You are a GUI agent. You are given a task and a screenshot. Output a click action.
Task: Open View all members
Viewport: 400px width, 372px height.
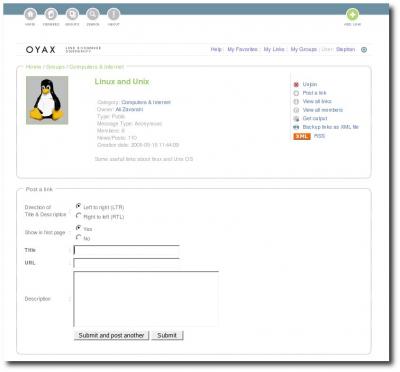[x=323, y=110]
